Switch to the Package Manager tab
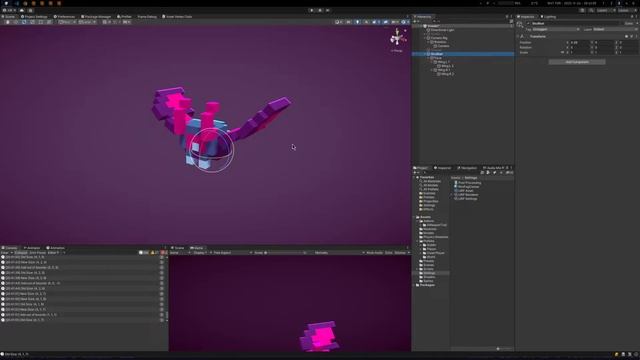 pos(96,17)
